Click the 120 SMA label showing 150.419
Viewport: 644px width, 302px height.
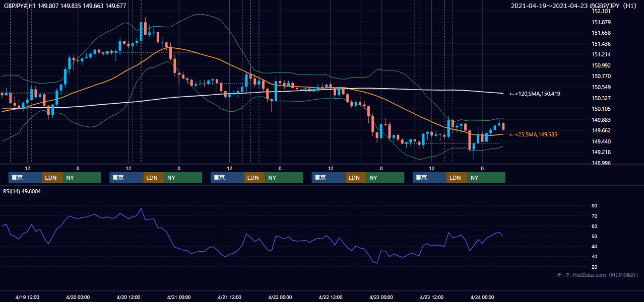535,94
